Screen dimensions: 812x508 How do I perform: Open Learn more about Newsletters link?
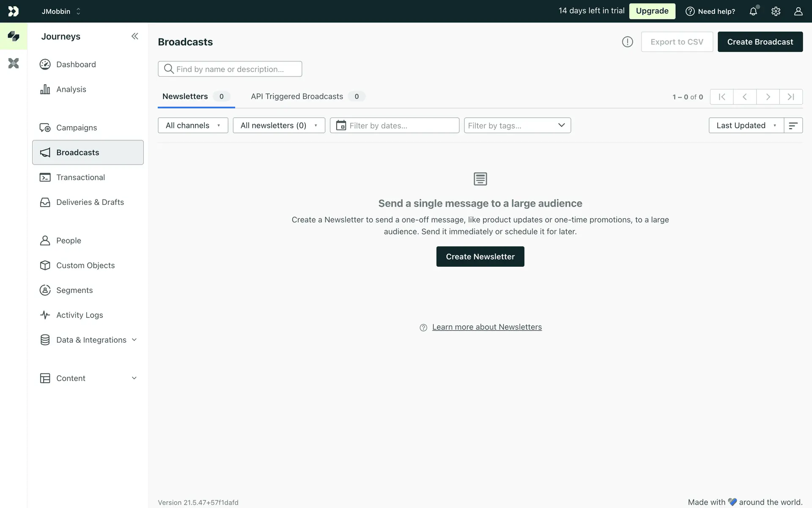pyautogui.click(x=487, y=327)
